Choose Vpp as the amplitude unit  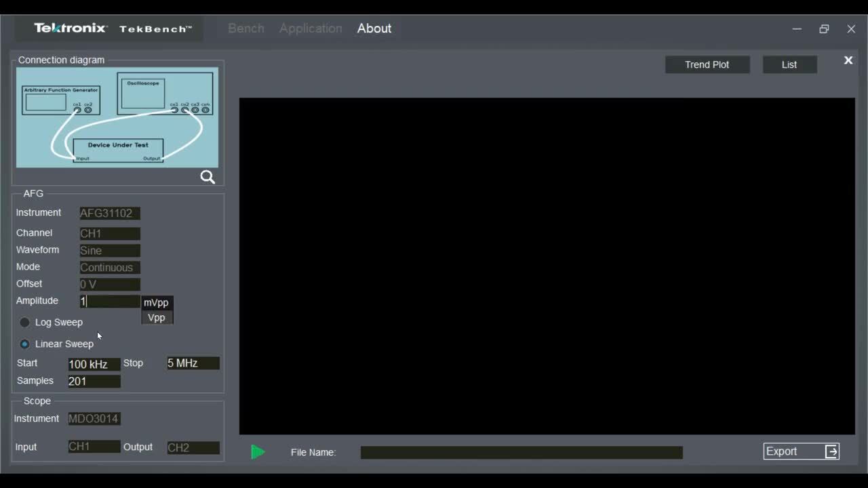point(157,317)
